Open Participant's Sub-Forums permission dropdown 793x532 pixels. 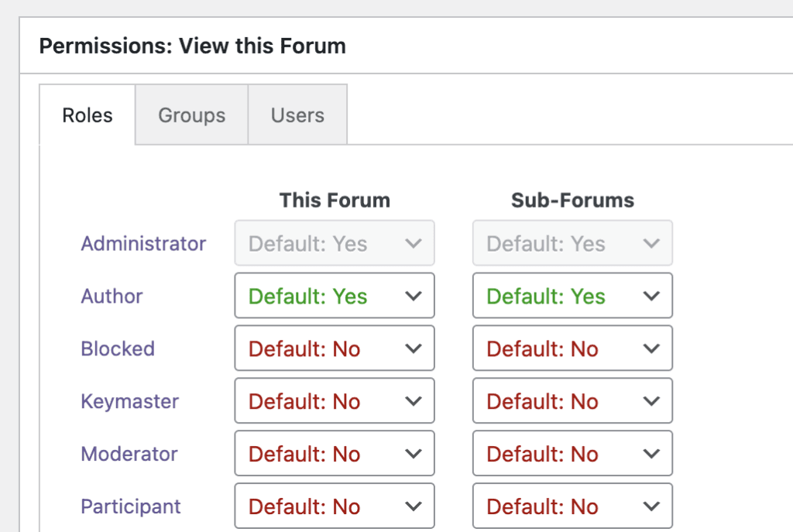point(572,506)
